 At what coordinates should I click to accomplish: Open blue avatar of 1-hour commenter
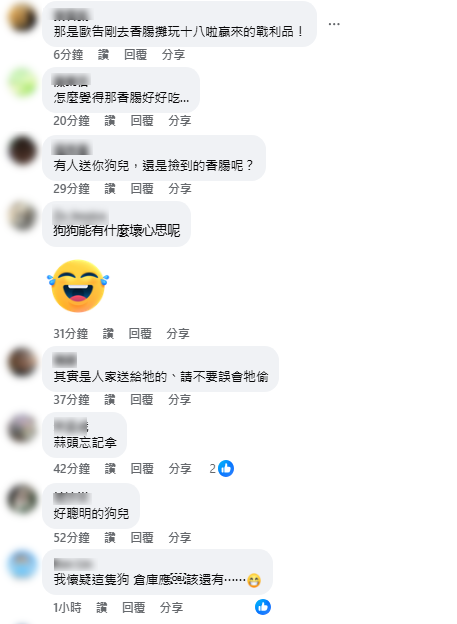coord(22,564)
